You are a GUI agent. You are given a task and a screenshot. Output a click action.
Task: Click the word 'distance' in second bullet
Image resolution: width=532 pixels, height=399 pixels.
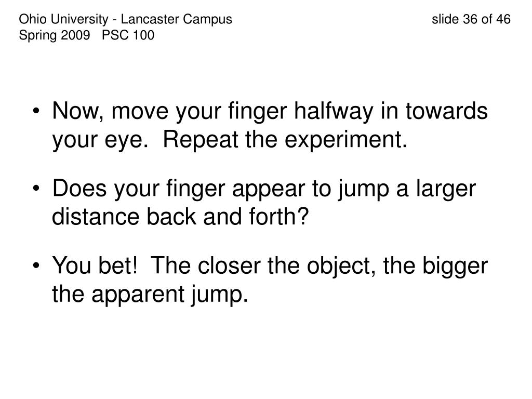point(96,217)
